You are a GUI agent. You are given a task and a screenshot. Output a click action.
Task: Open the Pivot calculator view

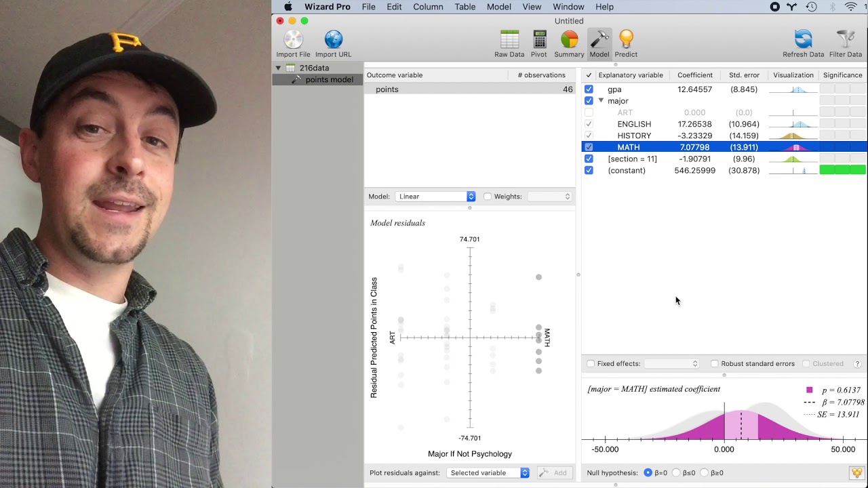click(x=539, y=44)
